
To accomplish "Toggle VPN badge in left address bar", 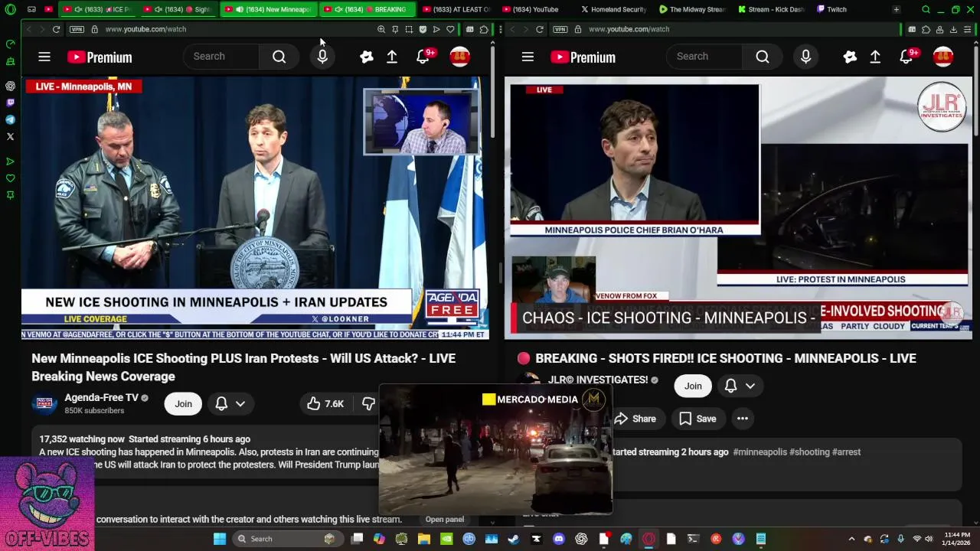I will [x=77, y=29].
